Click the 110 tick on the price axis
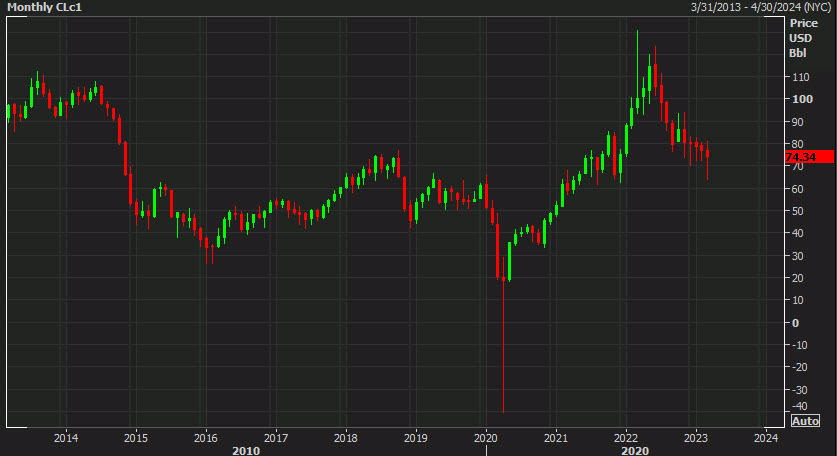Image resolution: width=837 pixels, height=456 pixels. coord(800,77)
